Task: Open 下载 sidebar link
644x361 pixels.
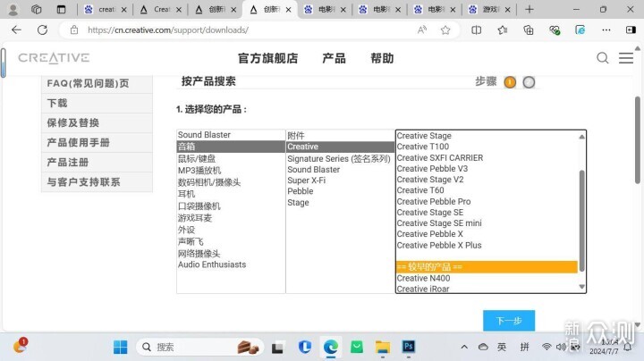Action: (x=97, y=103)
